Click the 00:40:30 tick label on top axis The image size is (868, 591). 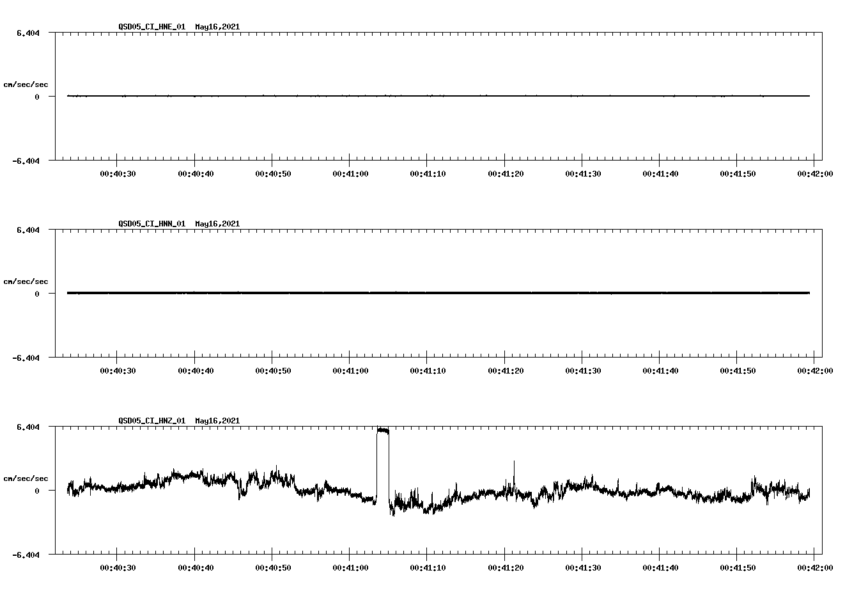118,172
